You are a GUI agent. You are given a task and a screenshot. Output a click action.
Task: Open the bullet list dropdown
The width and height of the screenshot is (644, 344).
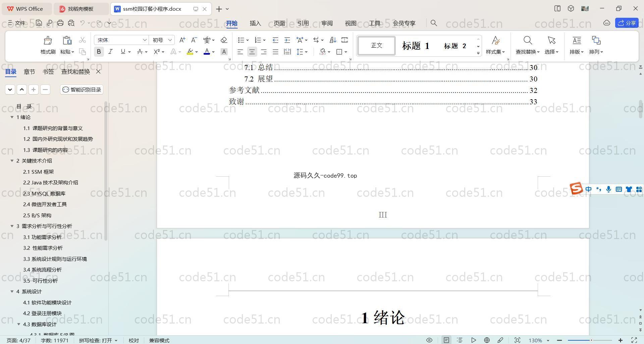point(248,40)
